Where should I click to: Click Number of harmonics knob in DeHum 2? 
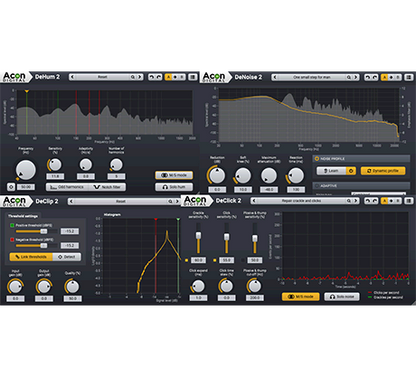click(116, 165)
